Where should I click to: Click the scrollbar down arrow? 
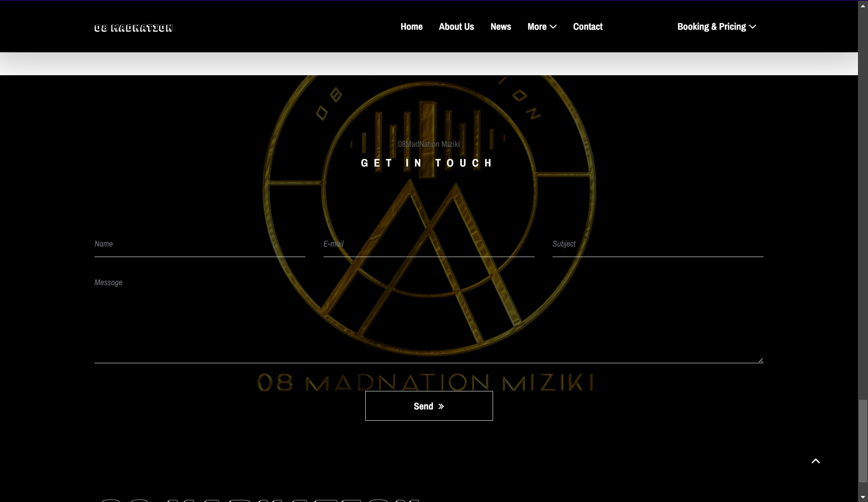click(x=863, y=498)
